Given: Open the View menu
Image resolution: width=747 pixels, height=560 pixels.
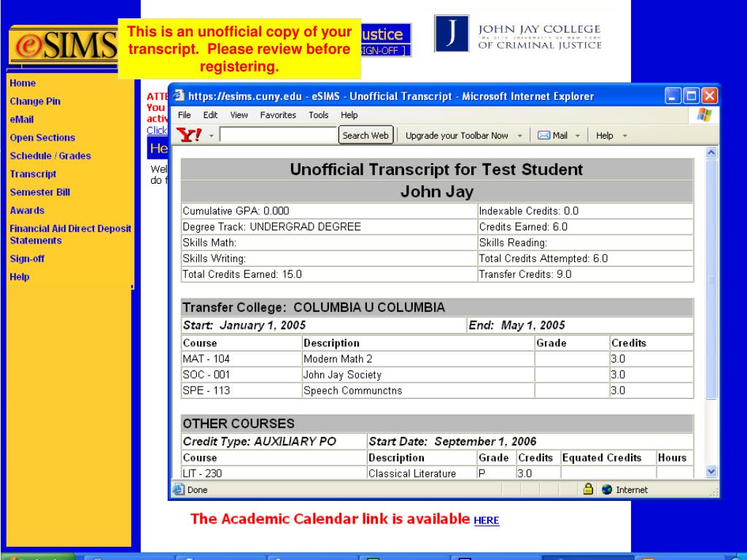Looking at the screenshot, I should [x=239, y=114].
